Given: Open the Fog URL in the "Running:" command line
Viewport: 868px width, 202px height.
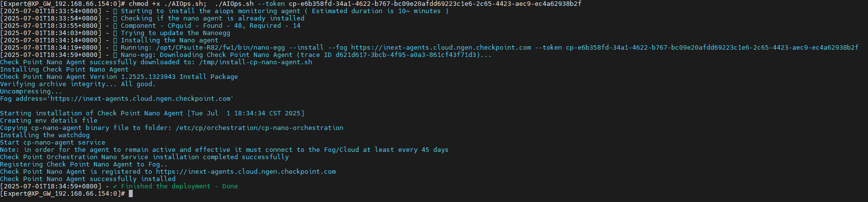Looking at the screenshot, I should [x=441, y=48].
